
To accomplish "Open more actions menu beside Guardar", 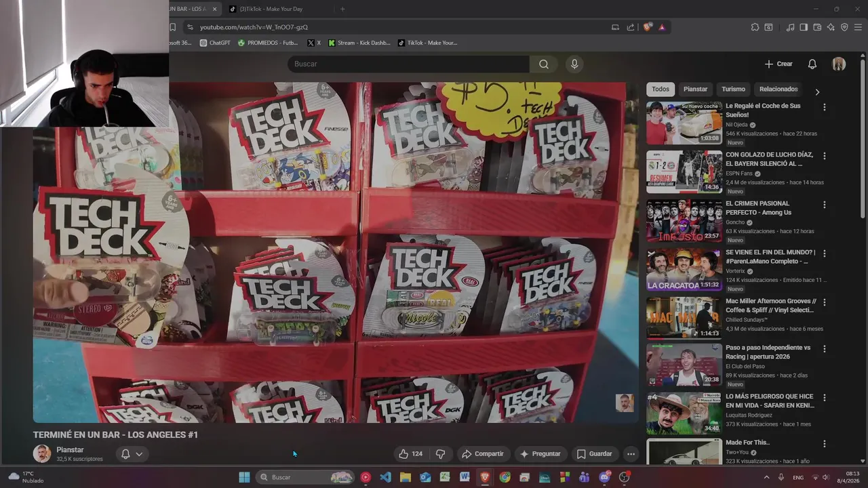I will tap(631, 454).
